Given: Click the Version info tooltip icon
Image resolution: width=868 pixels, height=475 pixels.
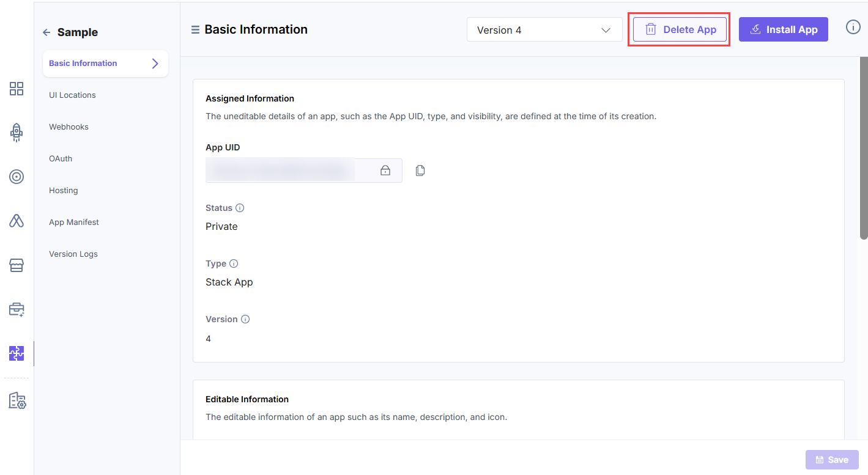Looking at the screenshot, I should 245,319.
